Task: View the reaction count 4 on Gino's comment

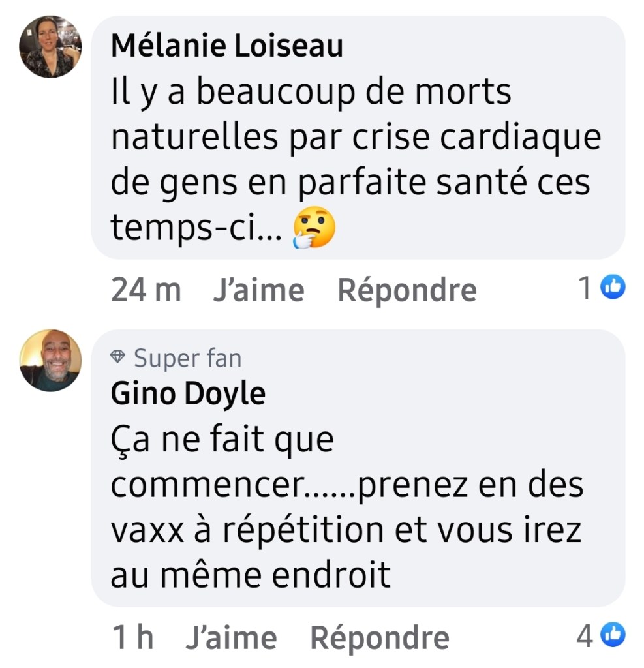Action: click(585, 635)
